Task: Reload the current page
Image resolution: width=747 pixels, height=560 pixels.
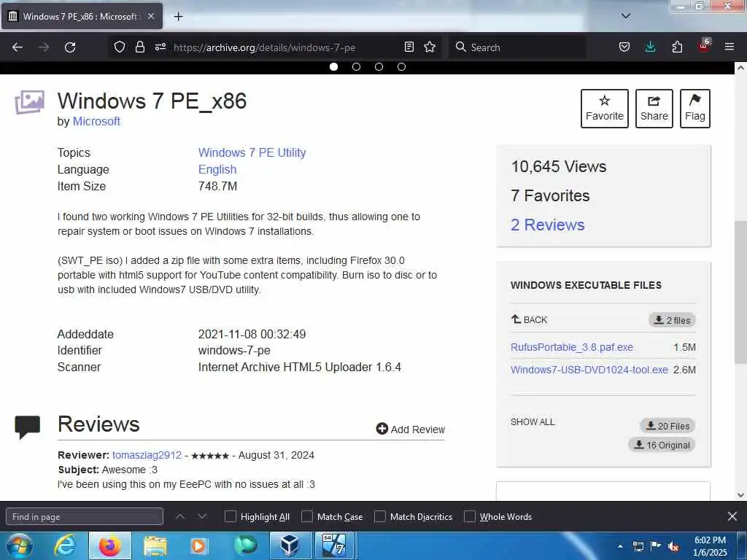Action: point(70,47)
